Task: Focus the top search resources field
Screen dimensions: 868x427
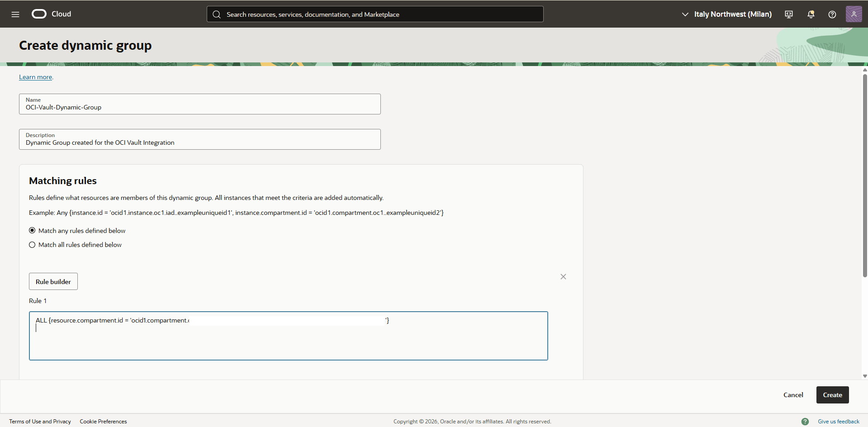Action: [x=375, y=14]
